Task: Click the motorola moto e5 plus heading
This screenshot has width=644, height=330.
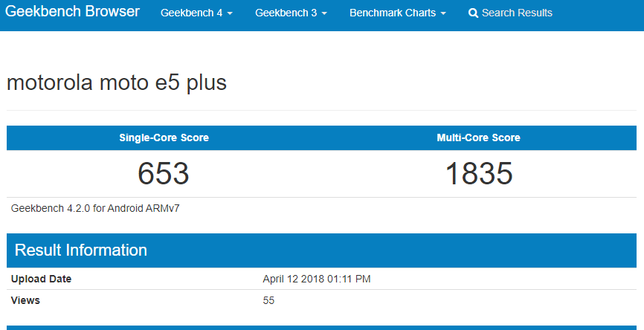Action: pos(117,83)
